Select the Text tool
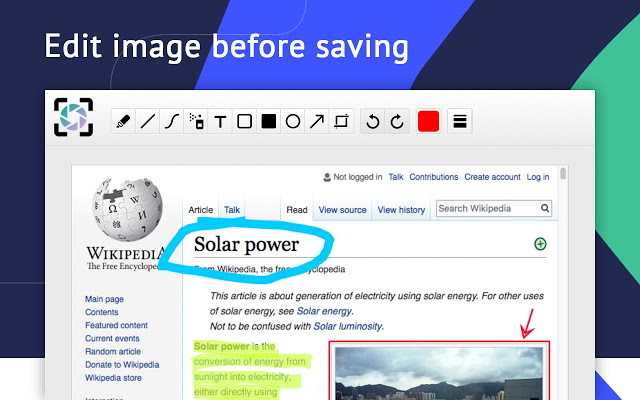 220,121
